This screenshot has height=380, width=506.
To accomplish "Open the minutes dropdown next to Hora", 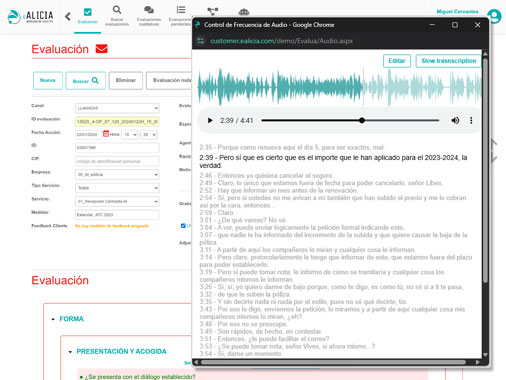I will click(x=149, y=134).
